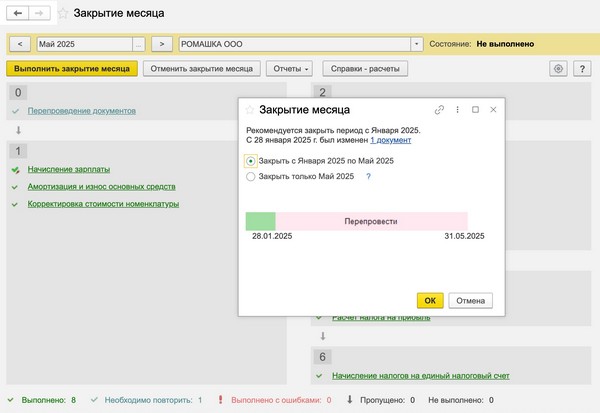The image size is (600, 413).
Task: Click the Май 2025 period input field
Action: tap(83, 44)
